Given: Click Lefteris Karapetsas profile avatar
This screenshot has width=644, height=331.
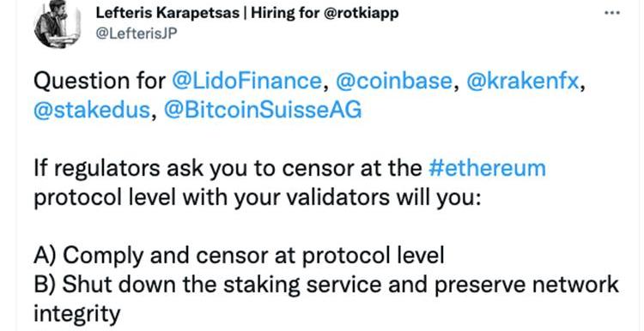Looking at the screenshot, I should tap(57, 22).
